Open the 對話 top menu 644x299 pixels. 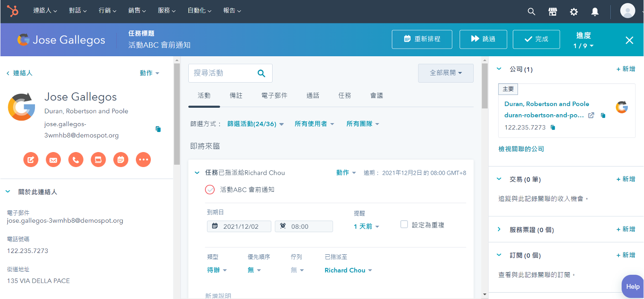[x=78, y=11]
